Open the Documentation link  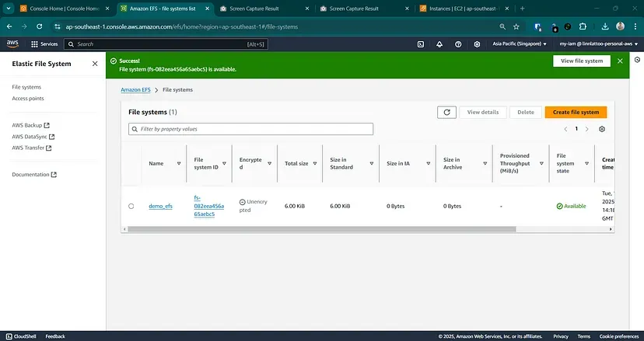(34, 175)
